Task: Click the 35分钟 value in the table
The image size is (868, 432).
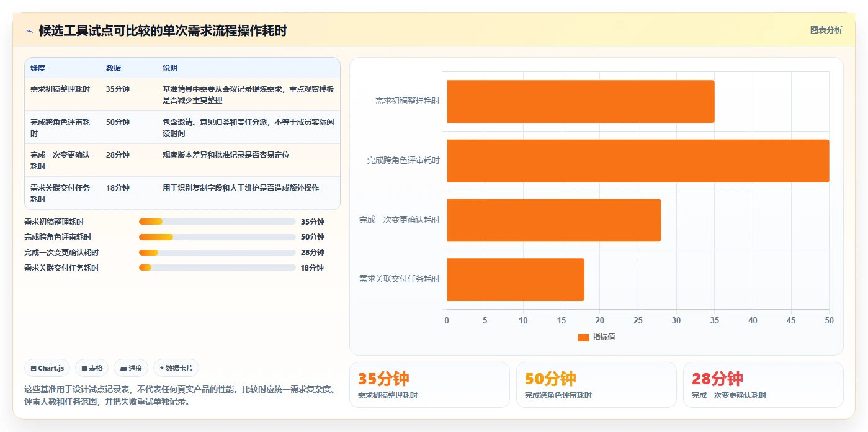Action: tap(118, 89)
